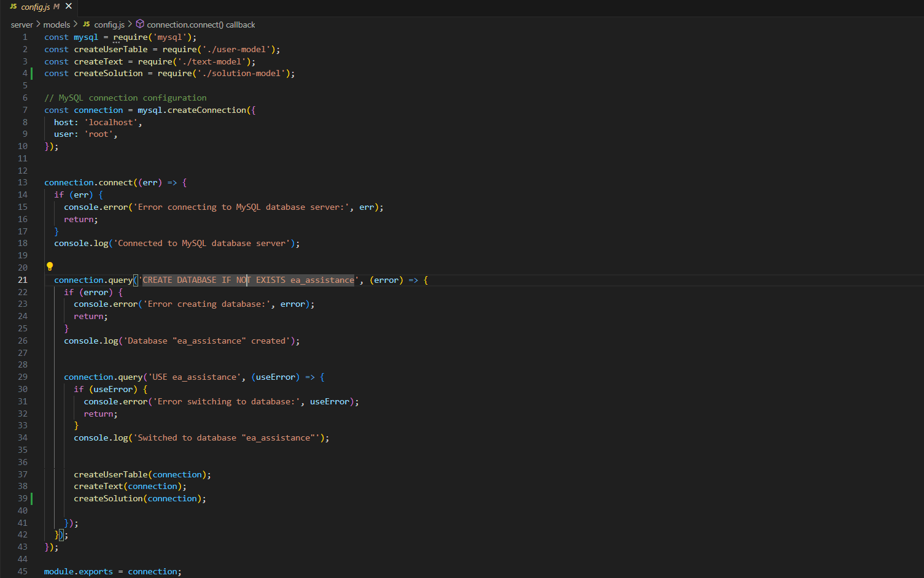The image size is (924, 578).
Task: Click the JS icon in breadcrumb
Action: coord(87,25)
